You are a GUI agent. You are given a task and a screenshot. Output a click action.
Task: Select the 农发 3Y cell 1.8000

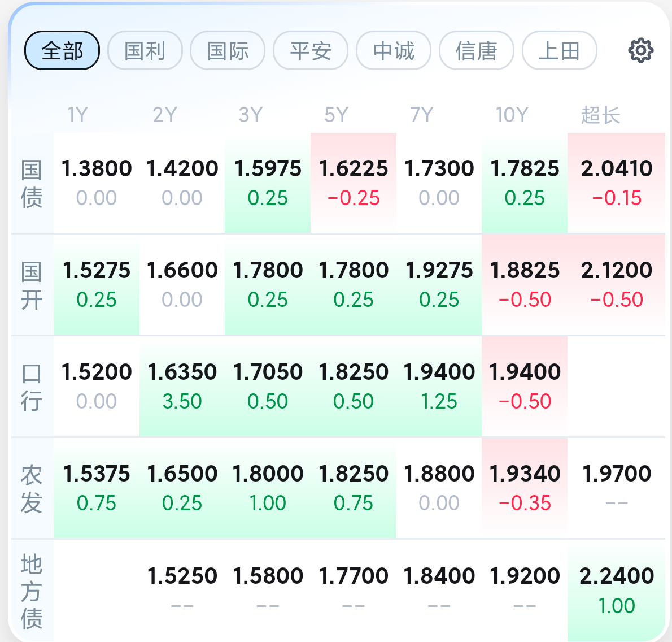point(268,488)
